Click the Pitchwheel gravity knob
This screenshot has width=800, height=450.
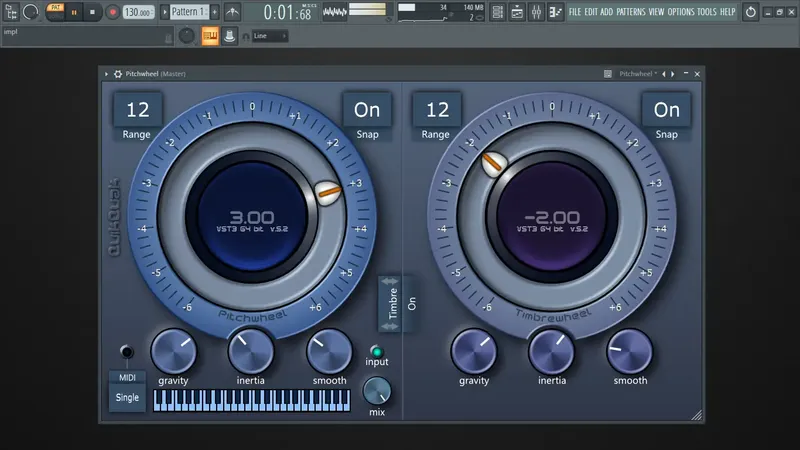(173, 352)
